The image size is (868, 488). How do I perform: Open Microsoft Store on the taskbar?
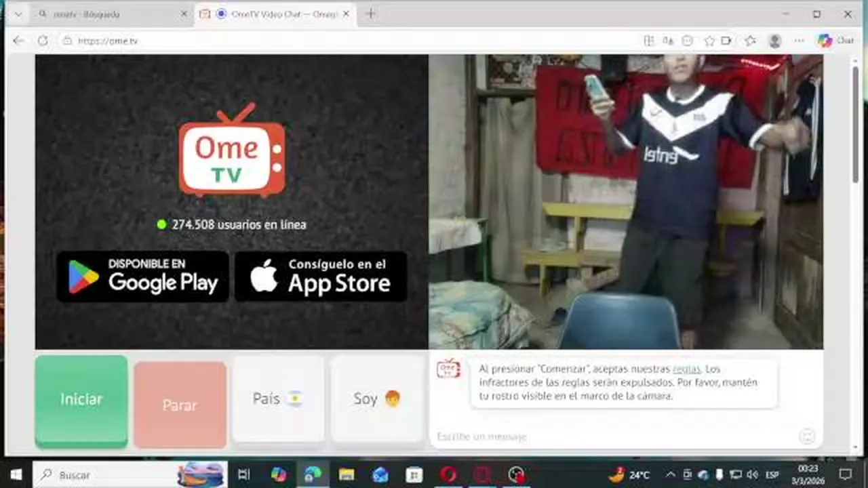click(414, 474)
